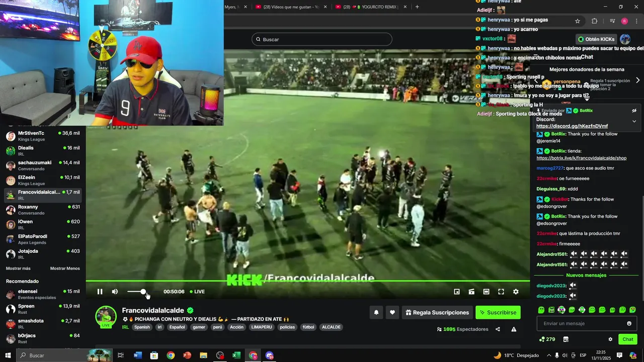The width and height of the screenshot is (644, 362).
Task: Expand the list with Mostrar más
Action: click(x=18, y=268)
